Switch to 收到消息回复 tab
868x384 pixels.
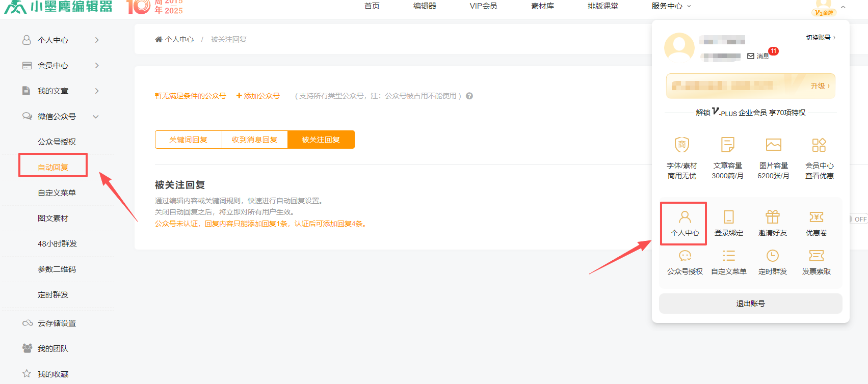pos(255,140)
